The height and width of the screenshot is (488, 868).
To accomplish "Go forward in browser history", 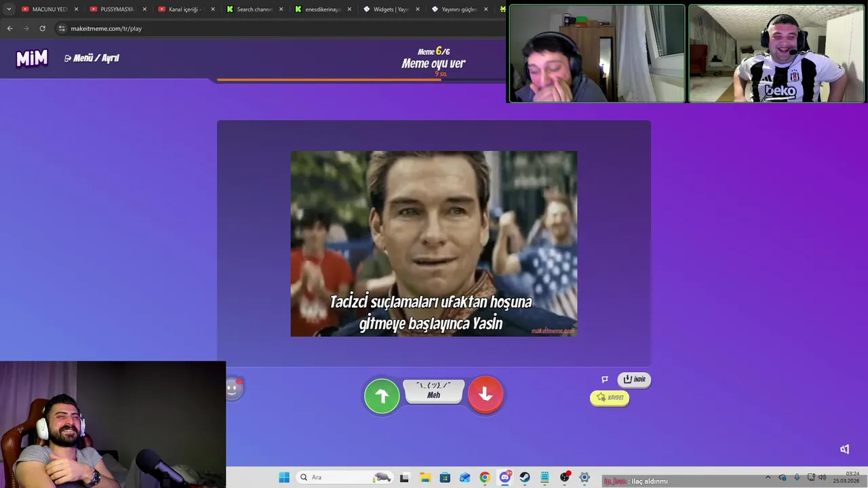I will click(26, 28).
